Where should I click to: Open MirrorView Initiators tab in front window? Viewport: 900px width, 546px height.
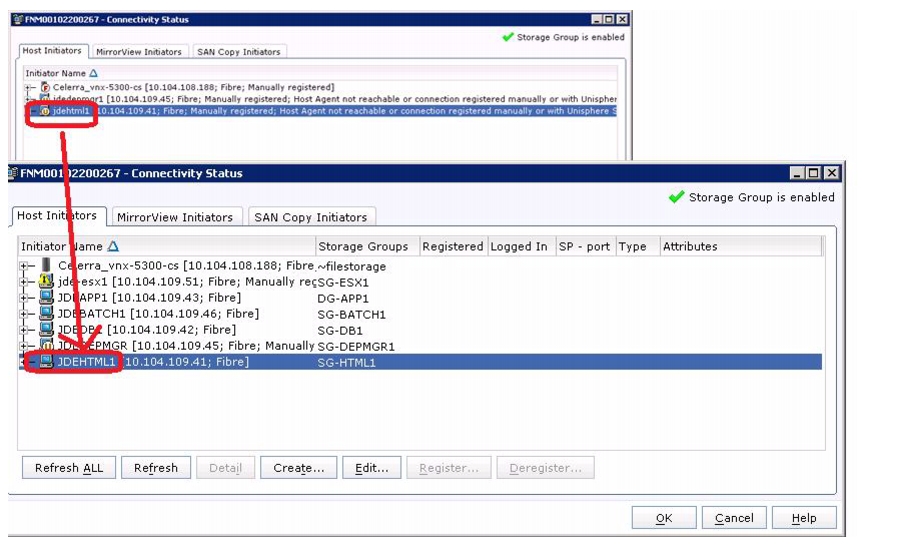coord(175,217)
